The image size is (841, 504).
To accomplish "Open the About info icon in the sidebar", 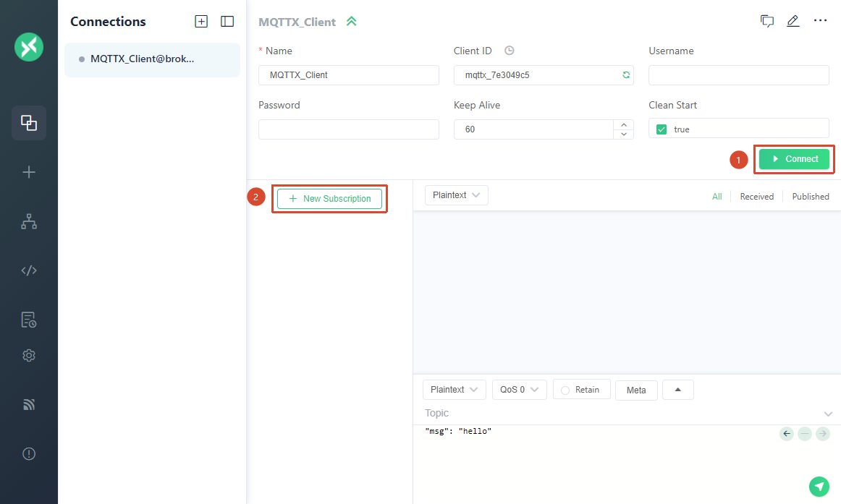I will [x=29, y=453].
